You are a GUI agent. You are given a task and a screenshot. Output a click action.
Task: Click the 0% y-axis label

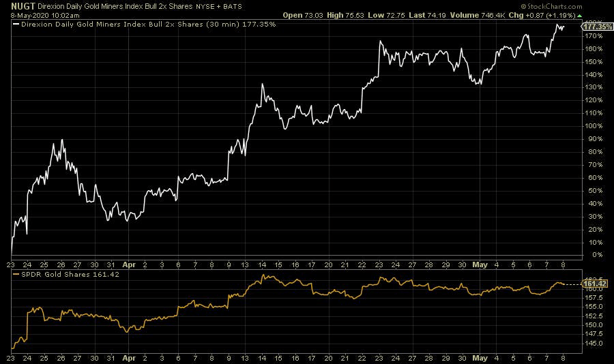[x=598, y=255]
